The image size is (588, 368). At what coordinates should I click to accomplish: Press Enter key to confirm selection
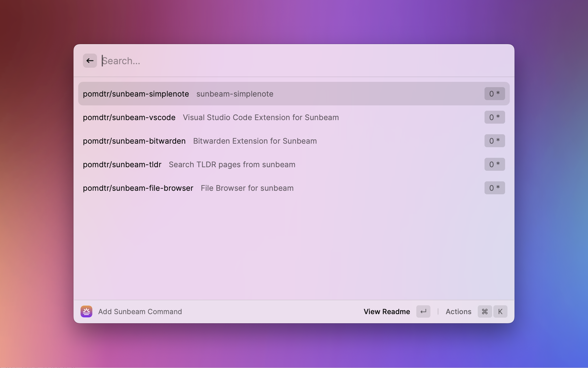tap(423, 311)
